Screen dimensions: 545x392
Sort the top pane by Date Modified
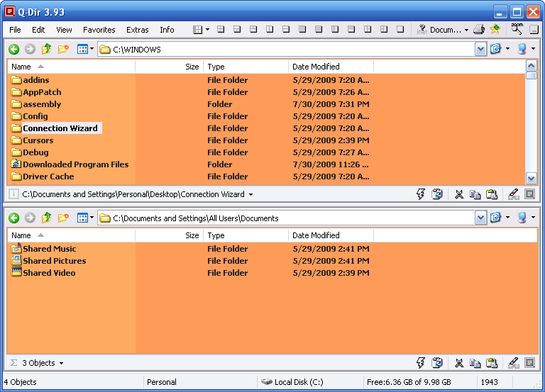[331, 67]
